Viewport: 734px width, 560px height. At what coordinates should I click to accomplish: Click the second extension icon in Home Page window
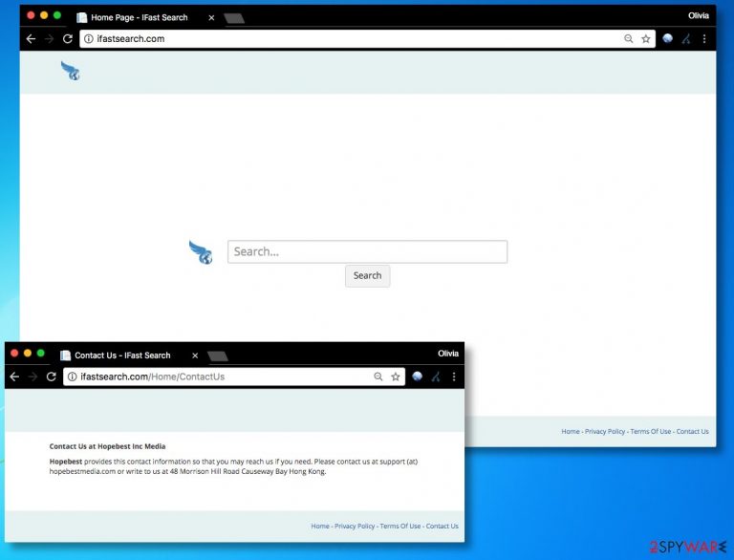(x=686, y=39)
